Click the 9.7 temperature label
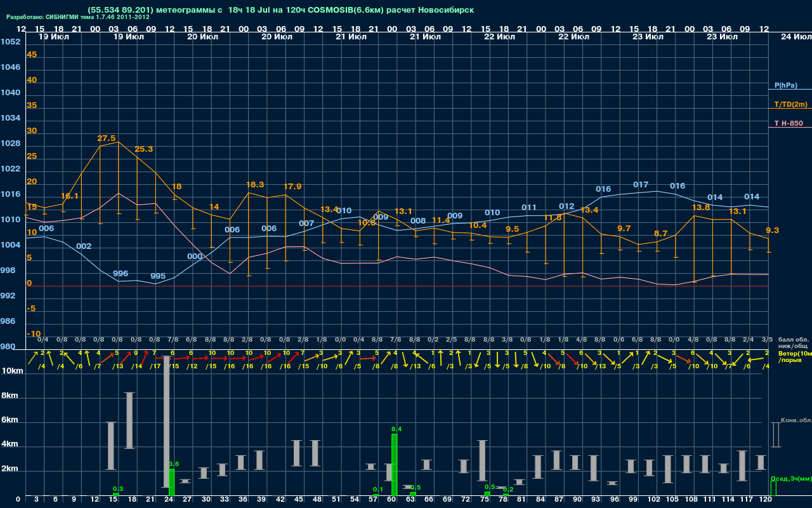Screen dimensions: 812x508 (x=624, y=229)
